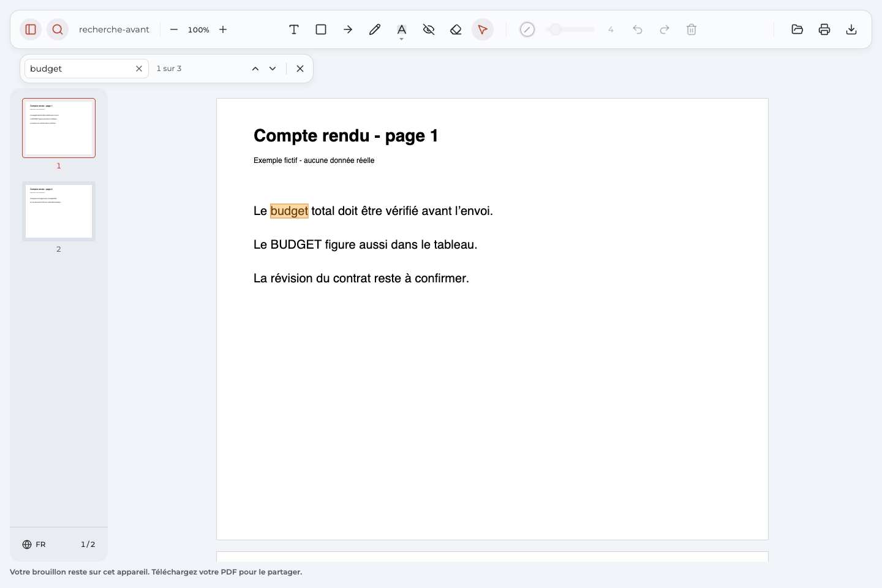
Task: Click 'La révision du contrat reste à confirmer.'
Action: click(361, 278)
